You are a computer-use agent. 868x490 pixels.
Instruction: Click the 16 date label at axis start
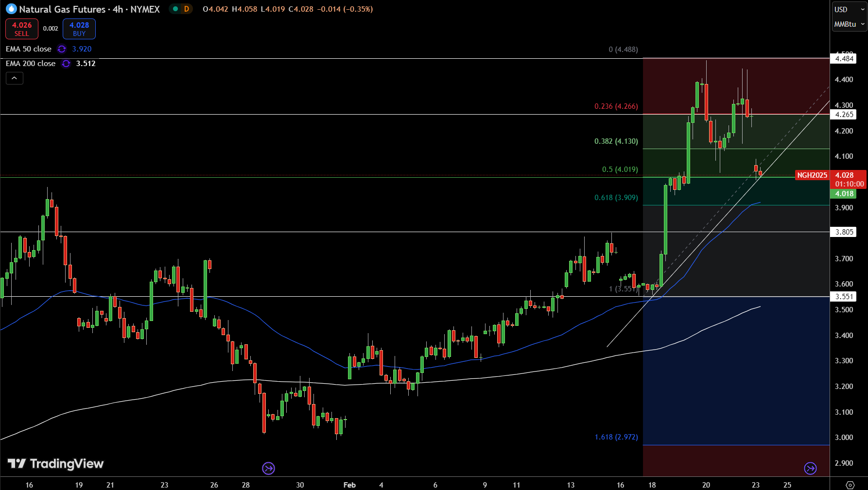click(29, 485)
